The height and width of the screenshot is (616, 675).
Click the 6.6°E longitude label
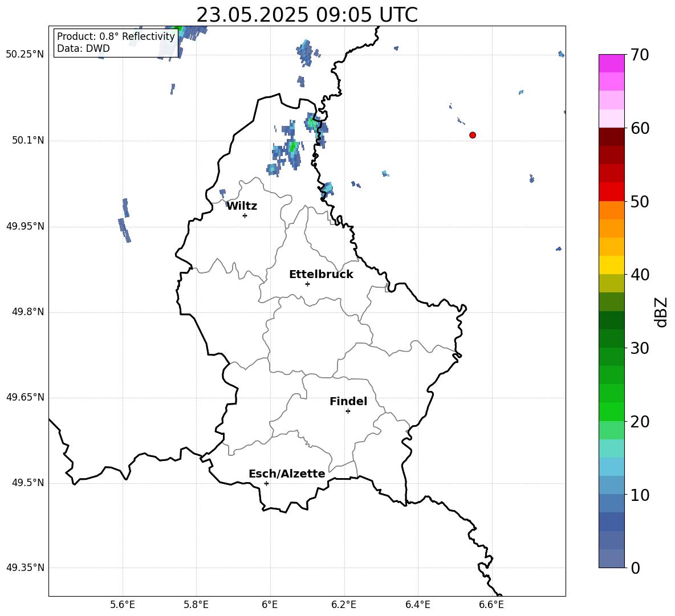coord(491,605)
